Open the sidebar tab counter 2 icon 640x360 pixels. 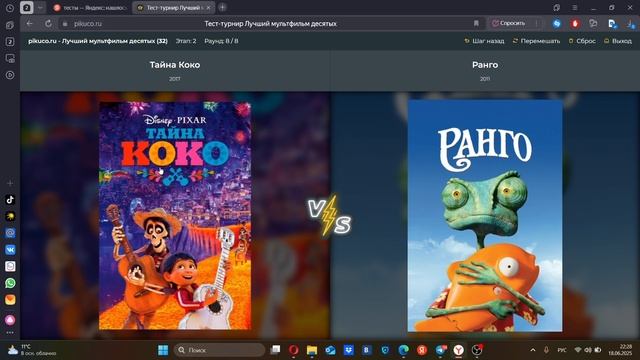pos(10,42)
